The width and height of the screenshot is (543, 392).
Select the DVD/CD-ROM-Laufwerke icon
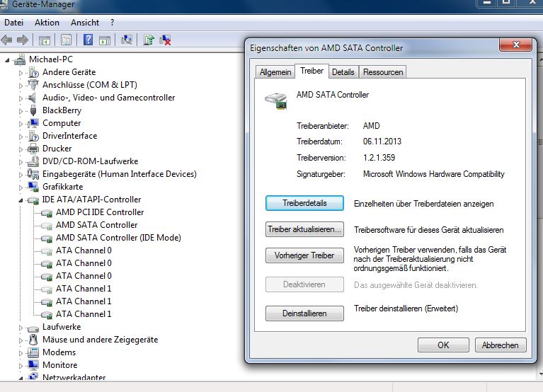tap(33, 161)
